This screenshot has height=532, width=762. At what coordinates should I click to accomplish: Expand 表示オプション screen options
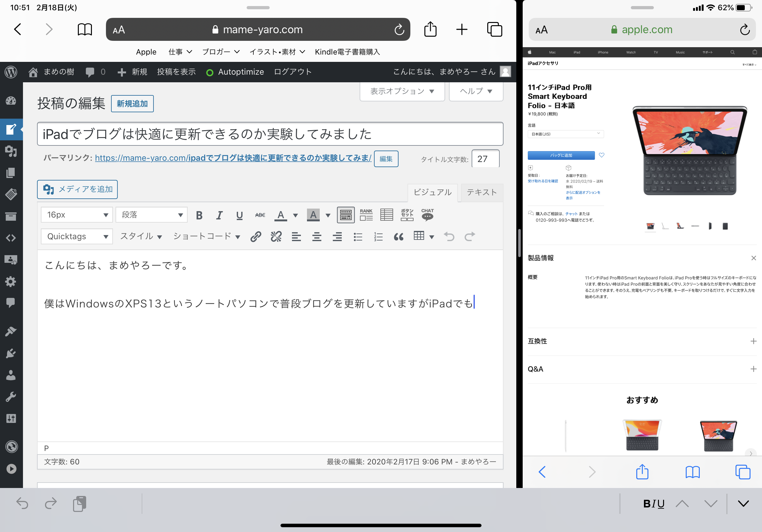pyautogui.click(x=402, y=91)
